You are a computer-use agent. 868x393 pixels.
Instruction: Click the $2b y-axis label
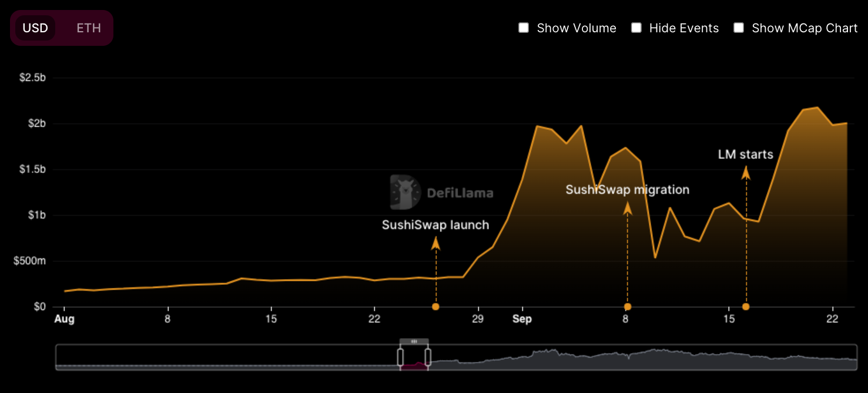point(38,123)
